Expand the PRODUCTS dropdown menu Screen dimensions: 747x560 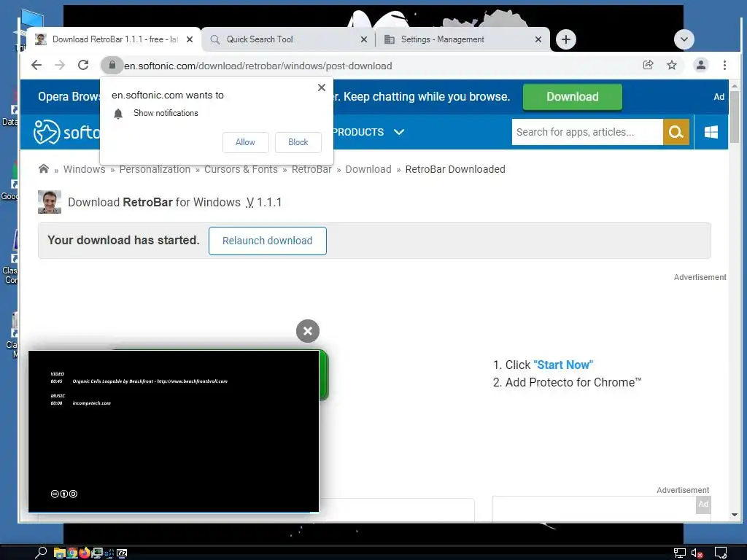(x=368, y=132)
